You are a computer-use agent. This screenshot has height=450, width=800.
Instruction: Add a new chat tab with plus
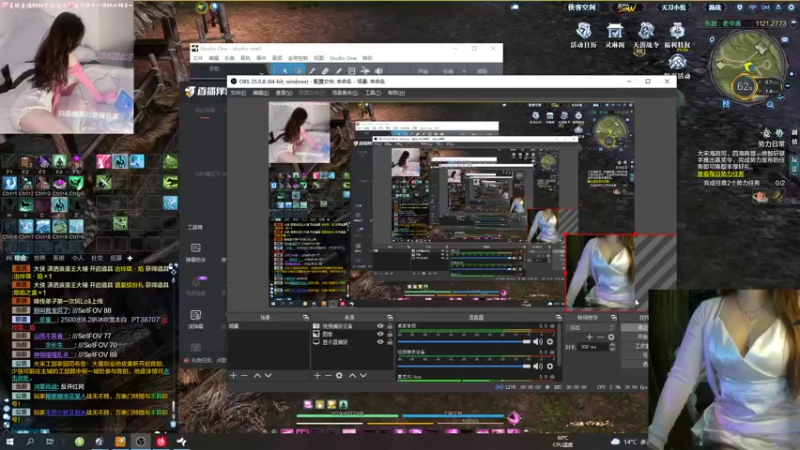coord(130,258)
